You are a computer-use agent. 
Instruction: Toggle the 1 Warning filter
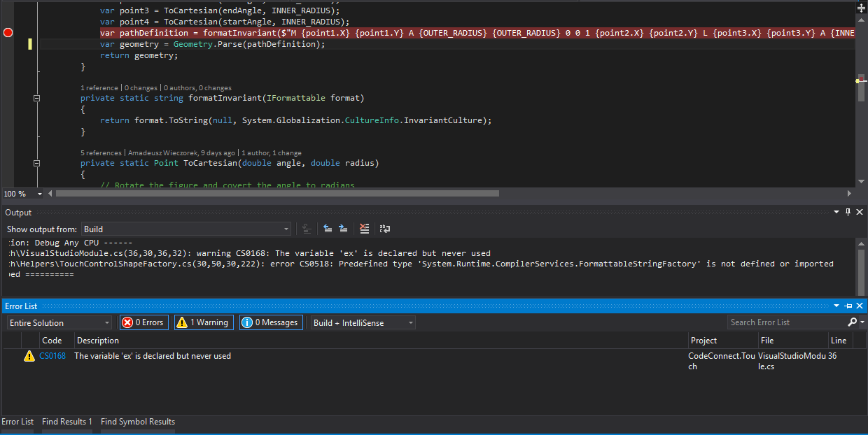[204, 322]
